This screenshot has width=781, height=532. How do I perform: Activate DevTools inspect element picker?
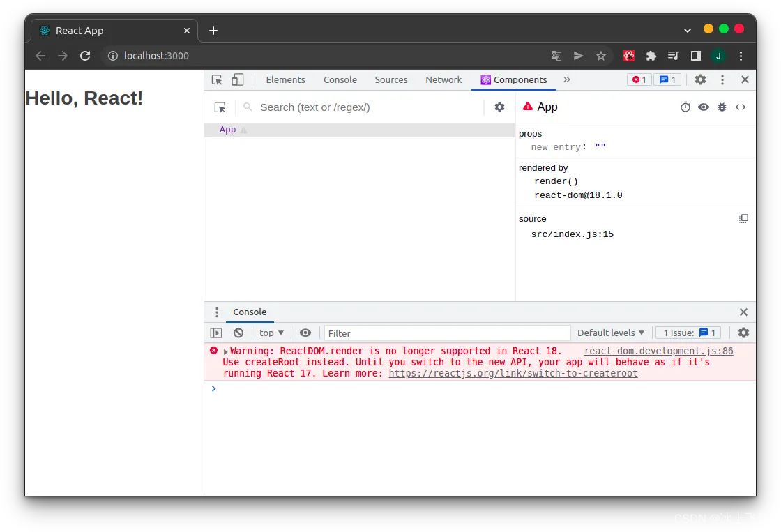click(217, 79)
